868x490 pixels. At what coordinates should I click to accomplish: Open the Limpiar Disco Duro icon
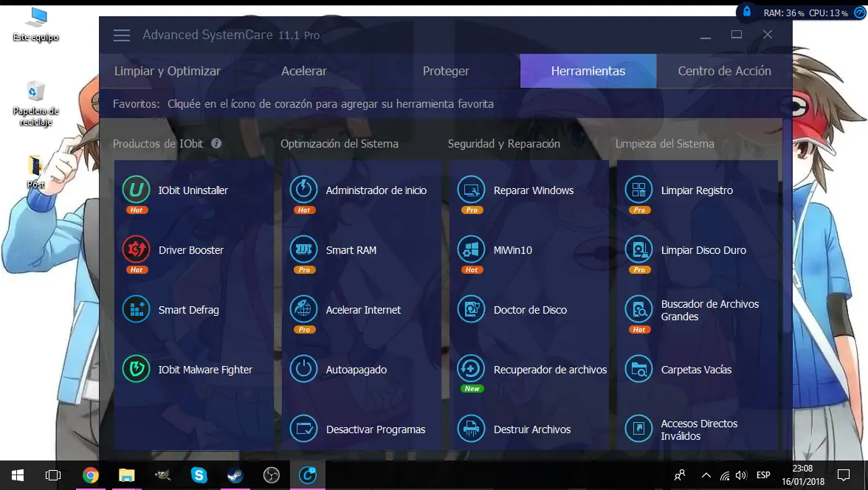tap(639, 249)
